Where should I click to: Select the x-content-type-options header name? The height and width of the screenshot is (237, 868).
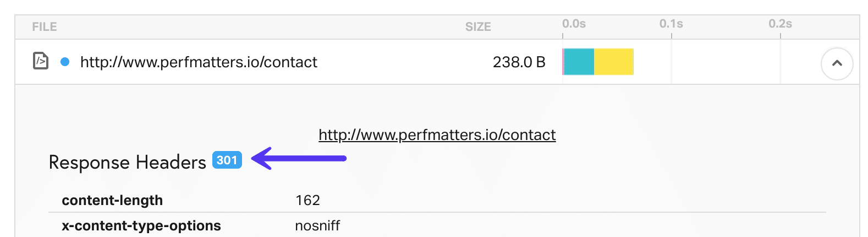[x=141, y=225]
